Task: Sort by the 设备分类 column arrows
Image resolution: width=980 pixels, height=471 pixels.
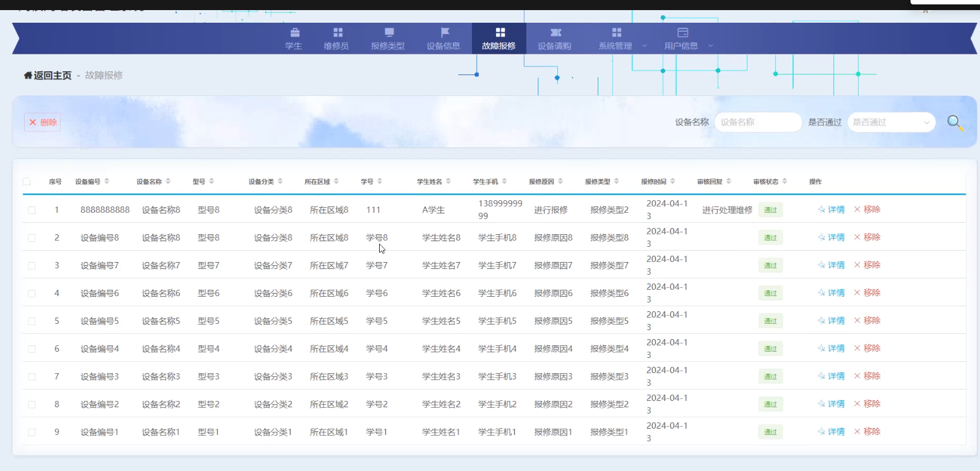Action: click(x=280, y=181)
